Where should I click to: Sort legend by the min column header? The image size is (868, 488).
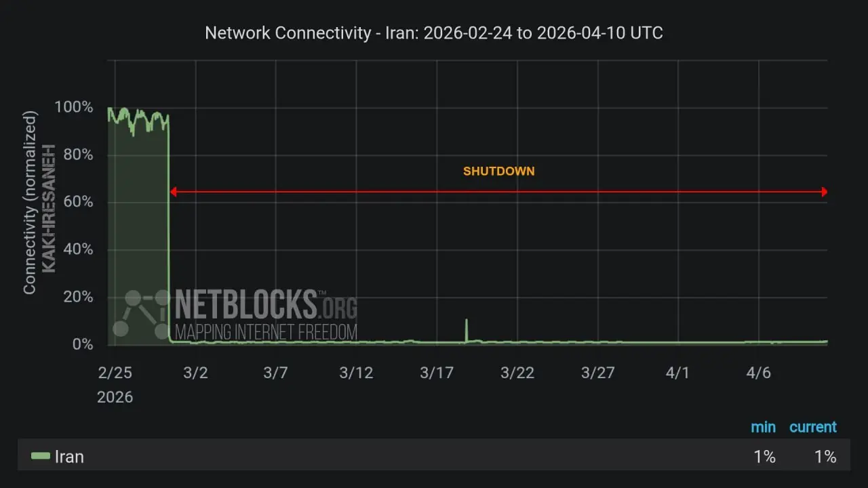763,427
